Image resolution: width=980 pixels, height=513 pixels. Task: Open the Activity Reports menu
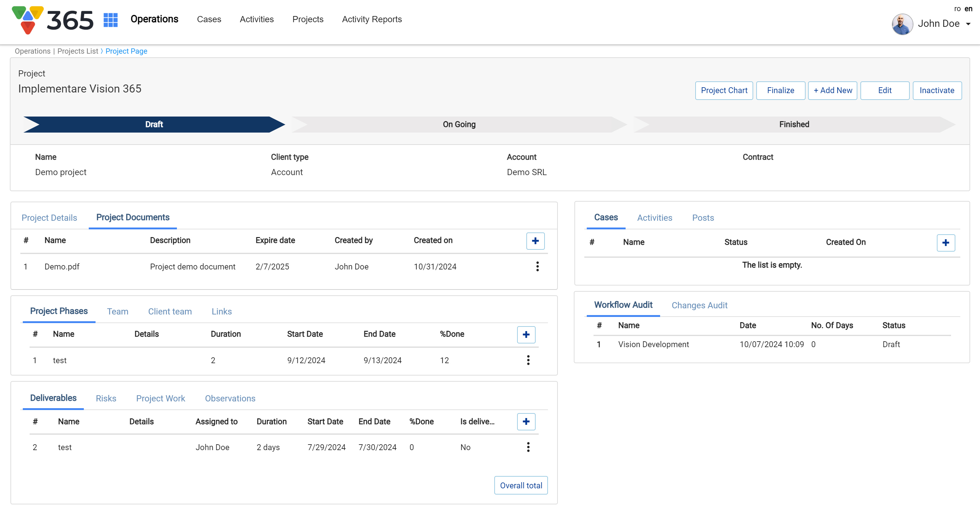coord(371,19)
